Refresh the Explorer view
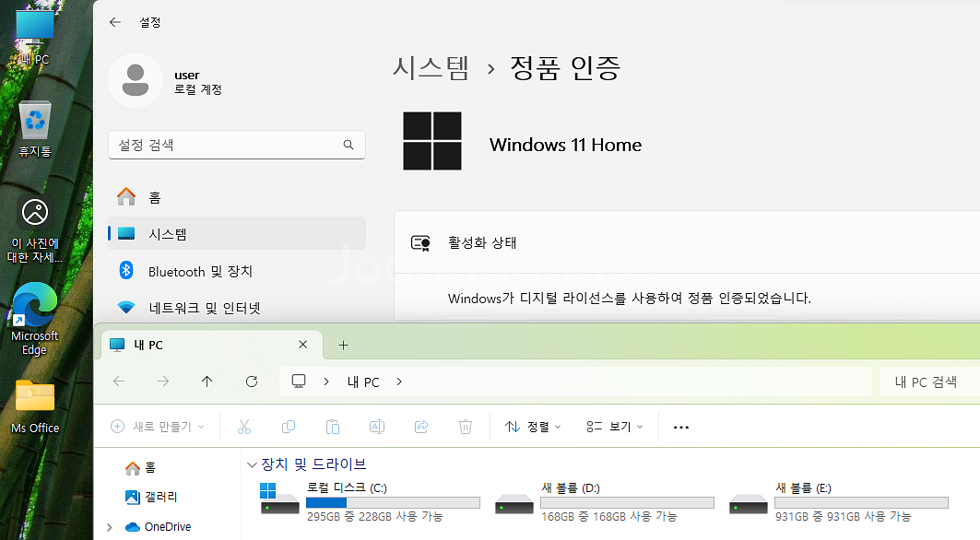 click(x=252, y=382)
